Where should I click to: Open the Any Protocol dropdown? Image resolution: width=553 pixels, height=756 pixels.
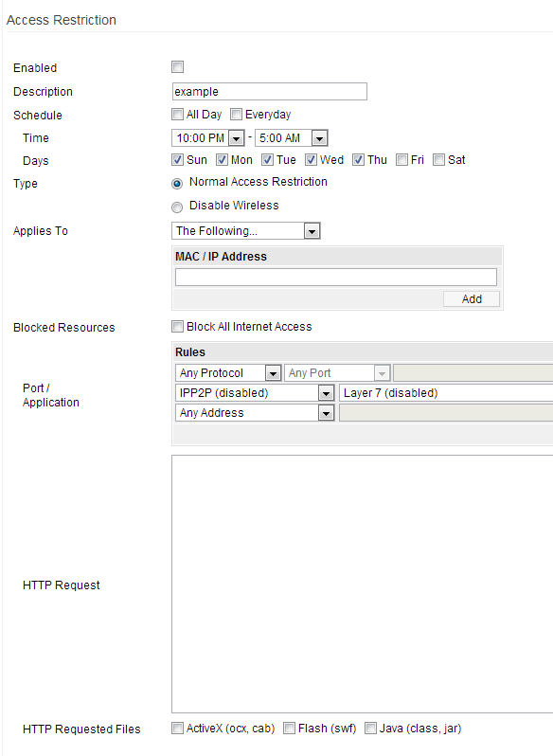[x=228, y=373]
